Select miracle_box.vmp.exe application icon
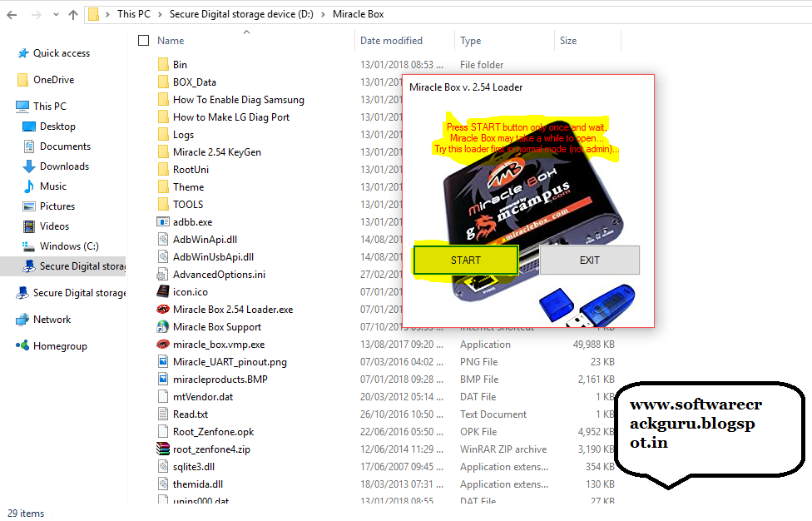The width and height of the screenshot is (812, 521). [163, 345]
